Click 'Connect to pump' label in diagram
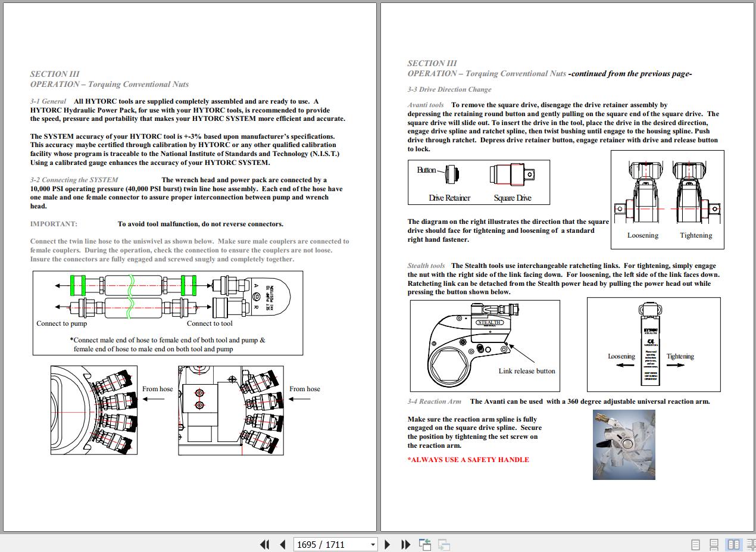Screen dimensions: 756x552 (x=62, y=323)
